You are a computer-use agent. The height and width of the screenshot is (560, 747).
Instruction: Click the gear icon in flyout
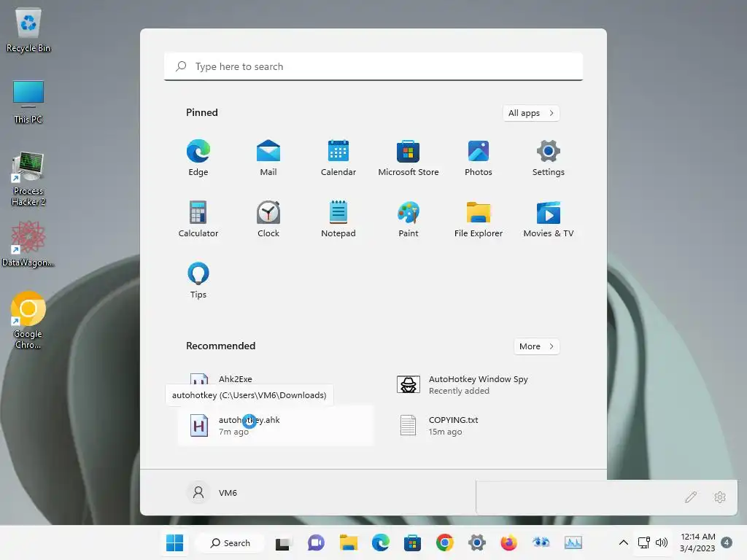pyautogui.click(x=720, y=497)
